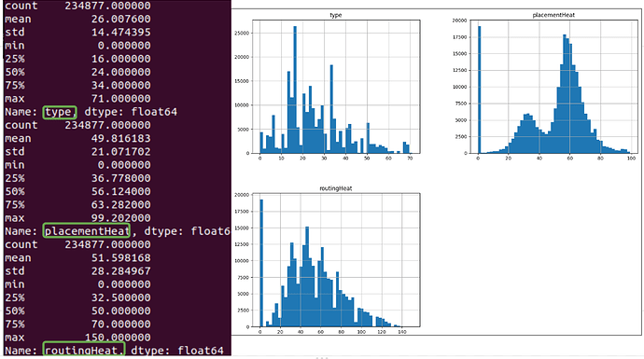Click the 'type' series name in terminal
This screenshot has height=359, width=644.
[x=60, y=112]
